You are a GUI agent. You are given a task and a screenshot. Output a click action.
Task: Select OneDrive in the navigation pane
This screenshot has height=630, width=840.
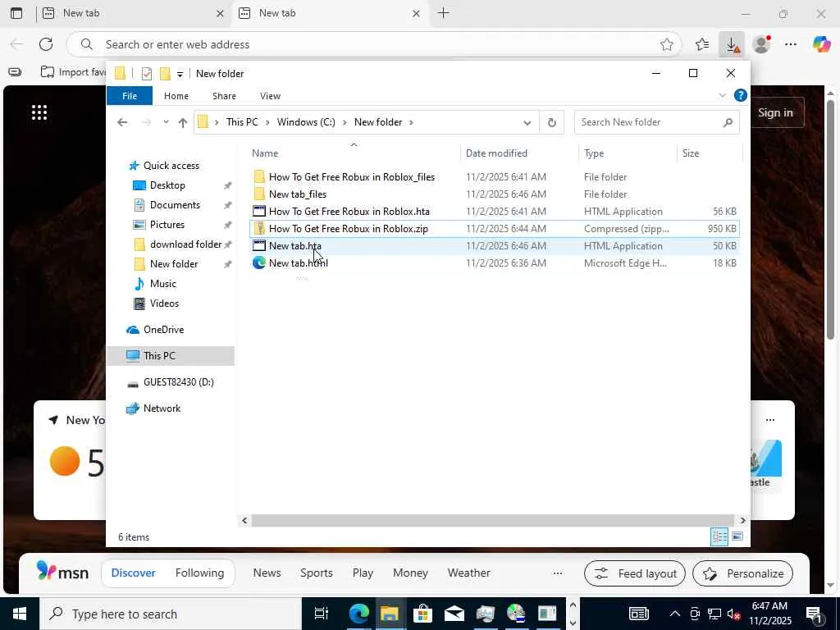tap(163, 330)
